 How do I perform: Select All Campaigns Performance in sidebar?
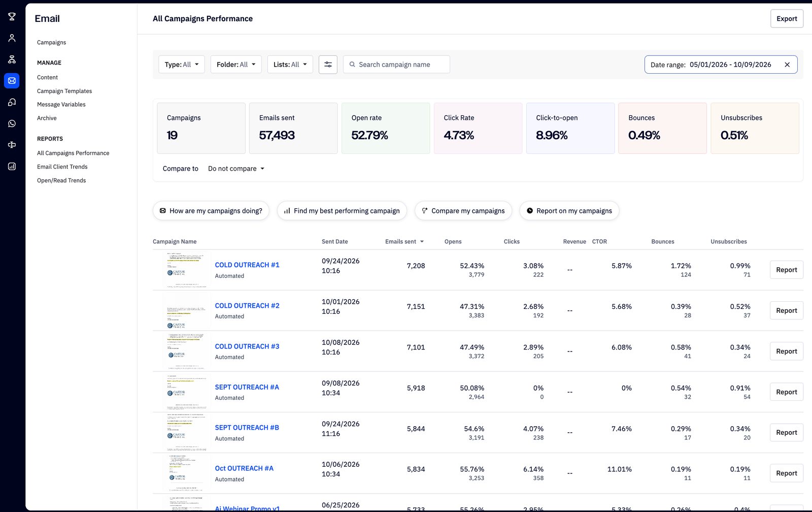coord(73,153)
